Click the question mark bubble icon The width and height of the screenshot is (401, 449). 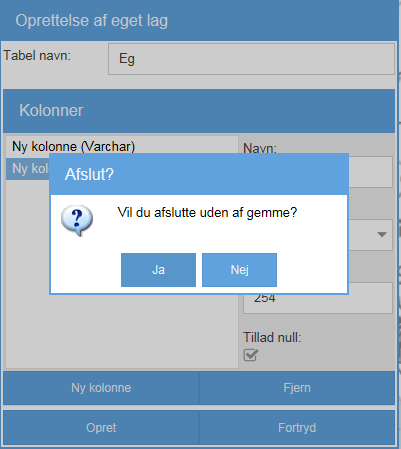pos(77,221)
